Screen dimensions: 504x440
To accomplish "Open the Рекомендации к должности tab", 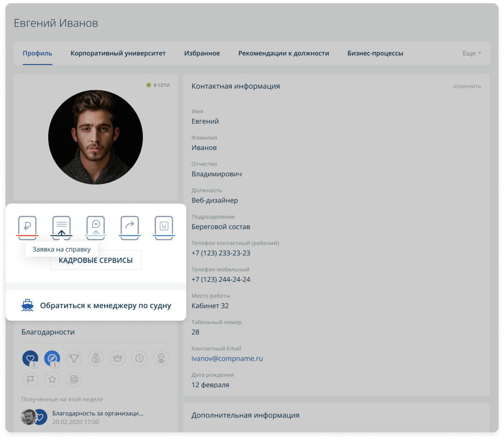I will 284,53.
